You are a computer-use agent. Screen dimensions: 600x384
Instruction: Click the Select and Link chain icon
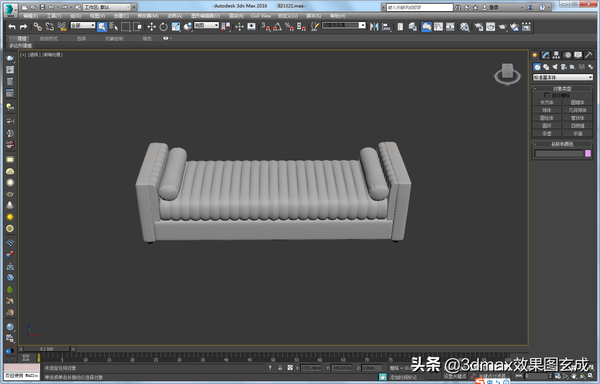37,26
